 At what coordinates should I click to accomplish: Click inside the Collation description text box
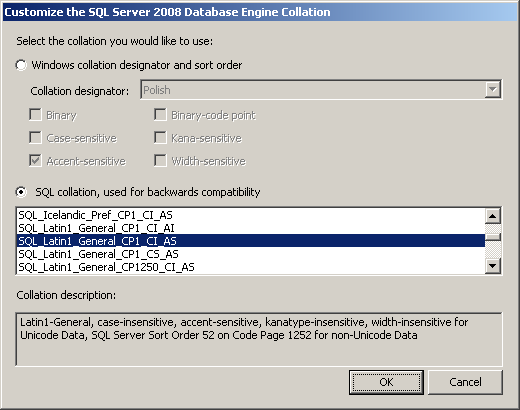click(259, 339)
